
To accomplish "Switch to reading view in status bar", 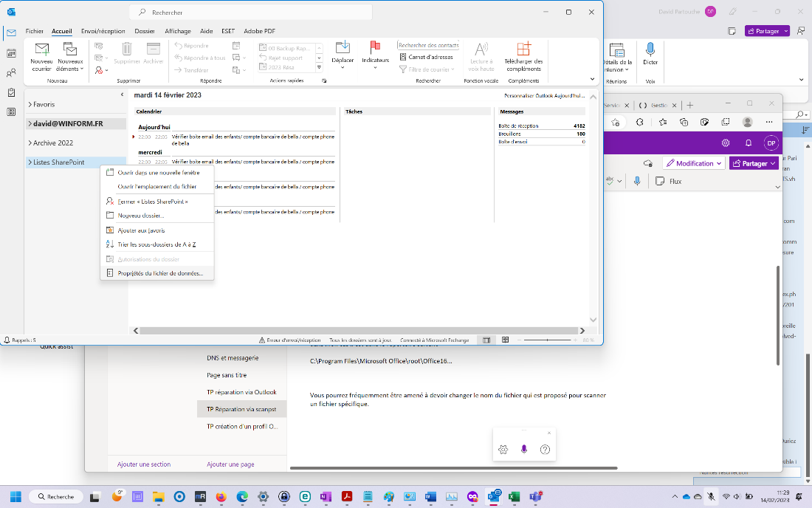I will (505, 340).
